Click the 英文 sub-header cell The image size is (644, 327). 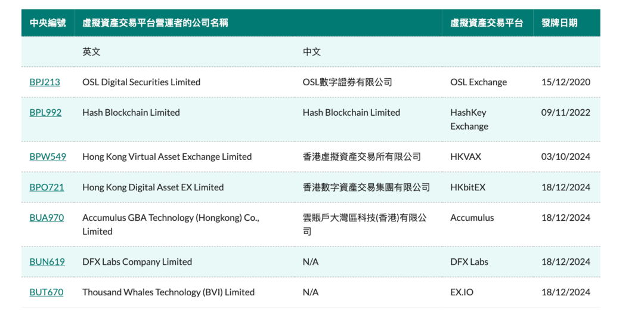point(91,52)
